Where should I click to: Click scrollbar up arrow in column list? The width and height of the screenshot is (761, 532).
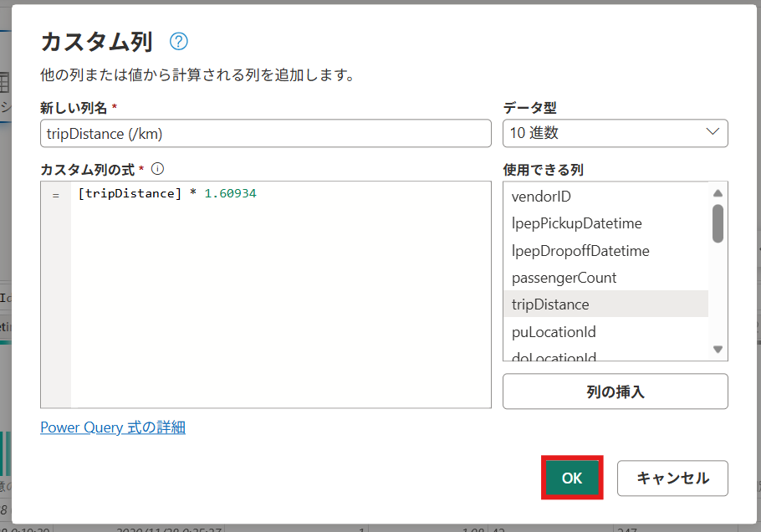[x=718, y=193]
